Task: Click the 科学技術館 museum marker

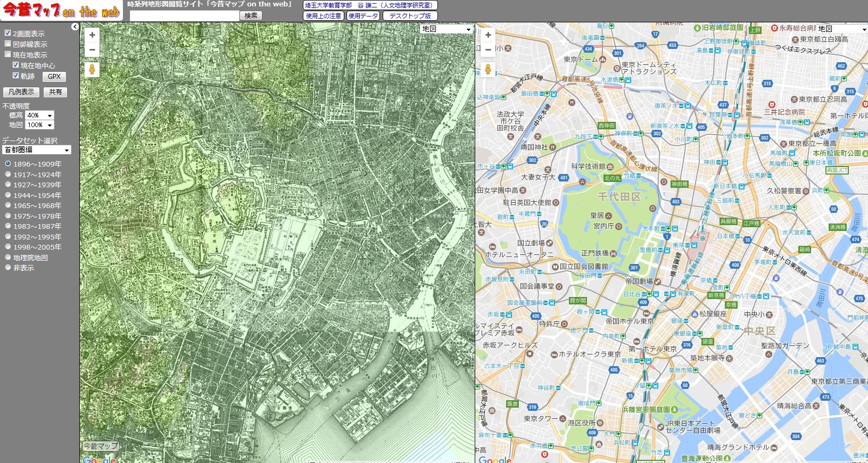Action: (610, 167)
